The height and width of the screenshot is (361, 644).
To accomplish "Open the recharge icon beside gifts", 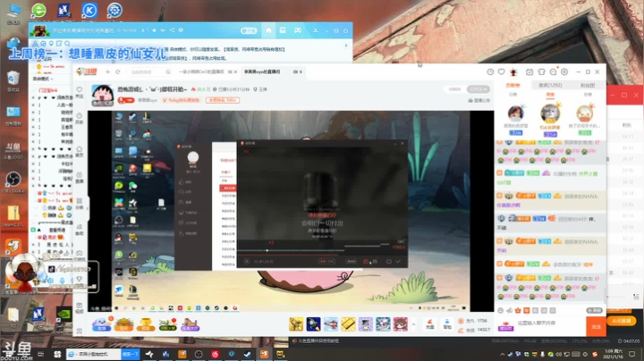I will 430,324.
